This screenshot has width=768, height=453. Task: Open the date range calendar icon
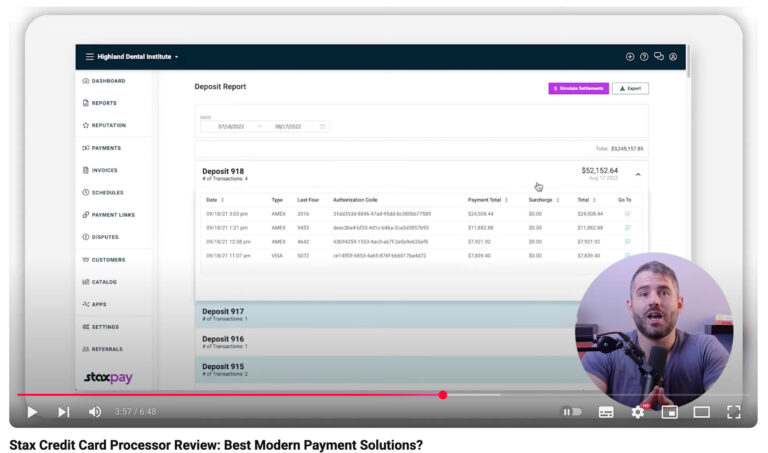[x=323, y=126]
